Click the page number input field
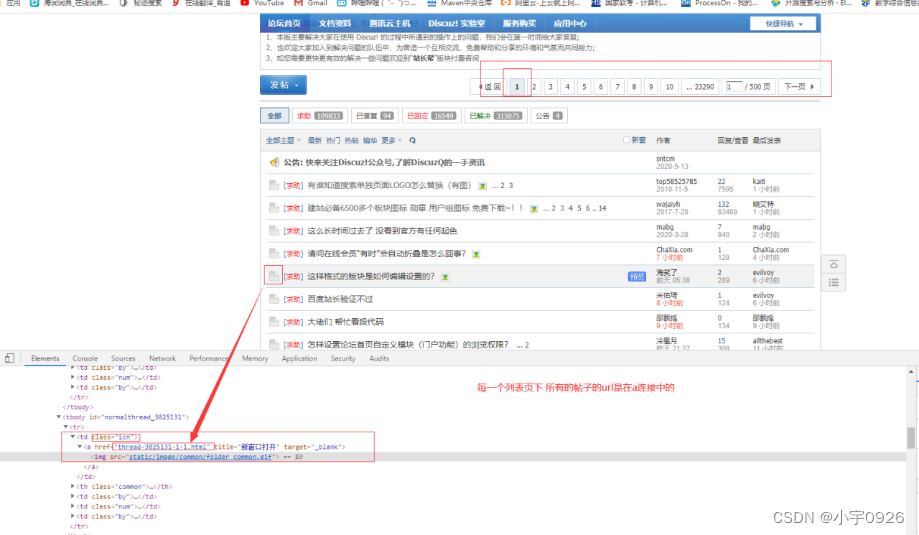This screenshot has height=535, width=919. (x=734, y=87)
